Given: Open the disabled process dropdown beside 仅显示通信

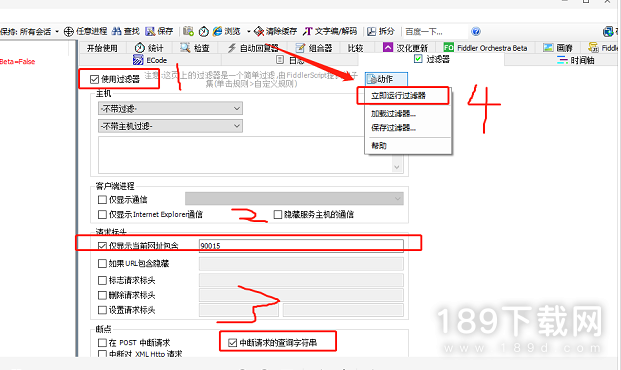Looking at the screenshot, I should (x=294, y=198).
